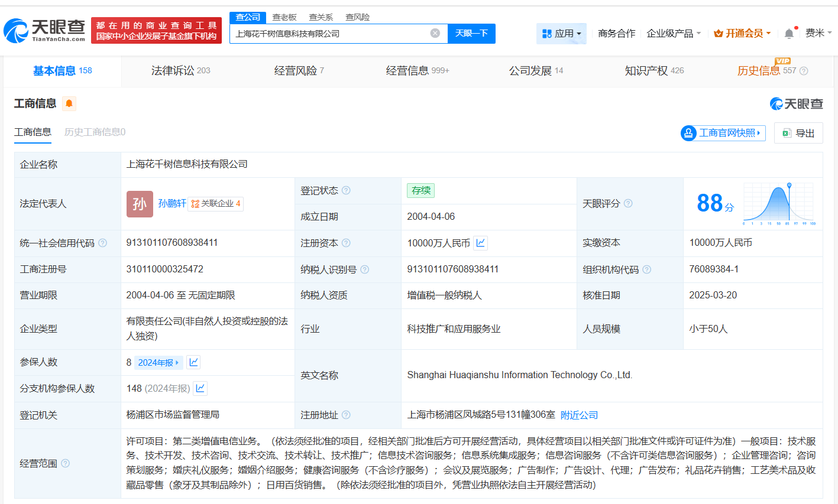Select the 查老板 search tab
This screenshot has width=838, height=504.
(x=284, y=17)
